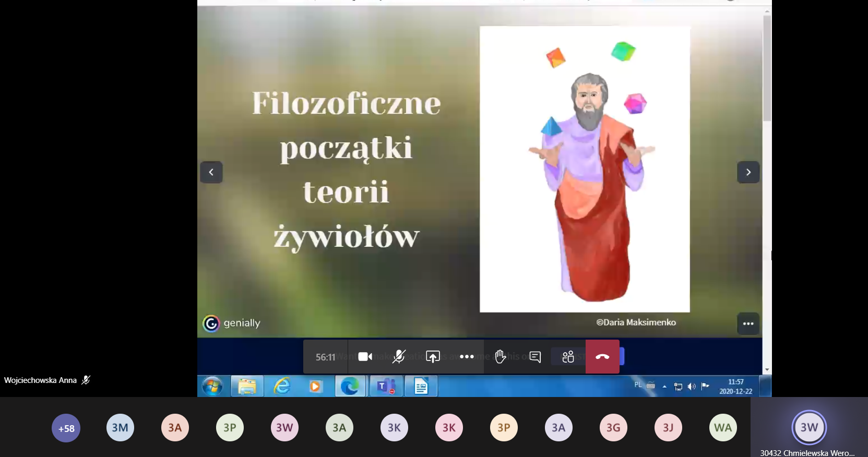Click the Daria Maksimenko credit text
868x457 pixels.
pos(636,322)
